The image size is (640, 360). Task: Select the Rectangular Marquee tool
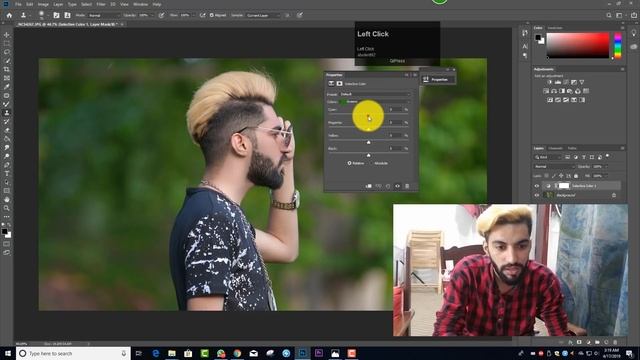(x=7, y=44)
